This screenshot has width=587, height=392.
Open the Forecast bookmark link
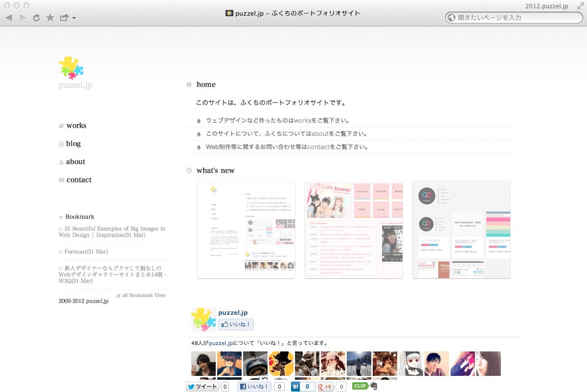click(86, 252)
